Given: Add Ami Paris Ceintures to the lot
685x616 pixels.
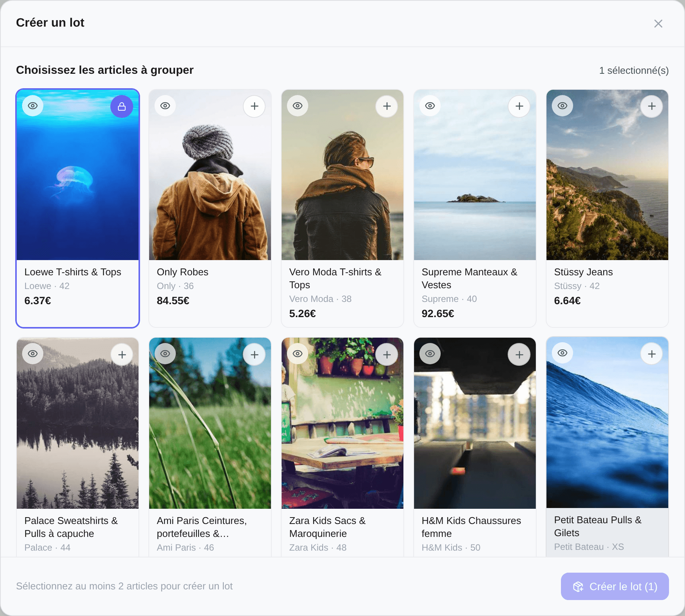Looking at the screenshot, I should tap(255, 355).
